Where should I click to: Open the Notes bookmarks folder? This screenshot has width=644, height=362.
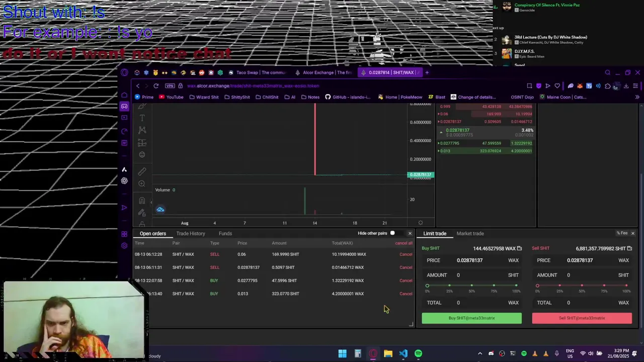coord(310,97)
